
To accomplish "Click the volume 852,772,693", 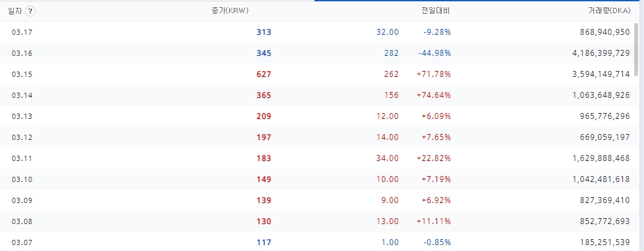I will [x=605, y=221].
